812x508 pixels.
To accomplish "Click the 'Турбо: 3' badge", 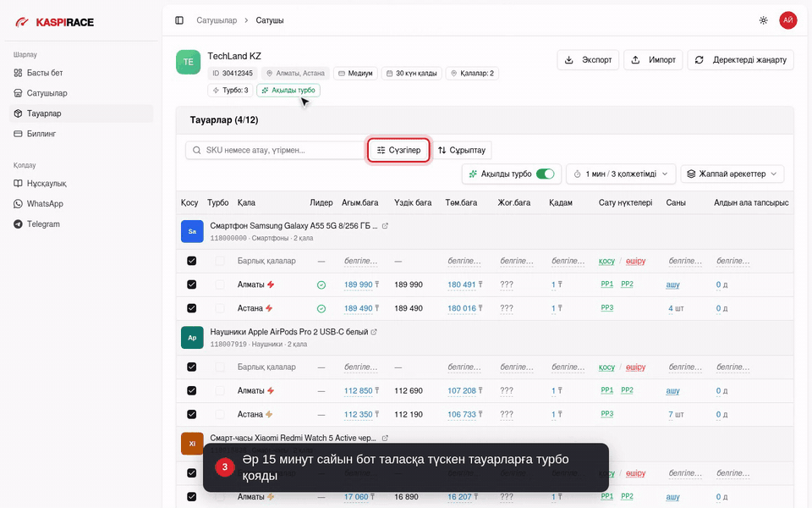I will point(230,91).
